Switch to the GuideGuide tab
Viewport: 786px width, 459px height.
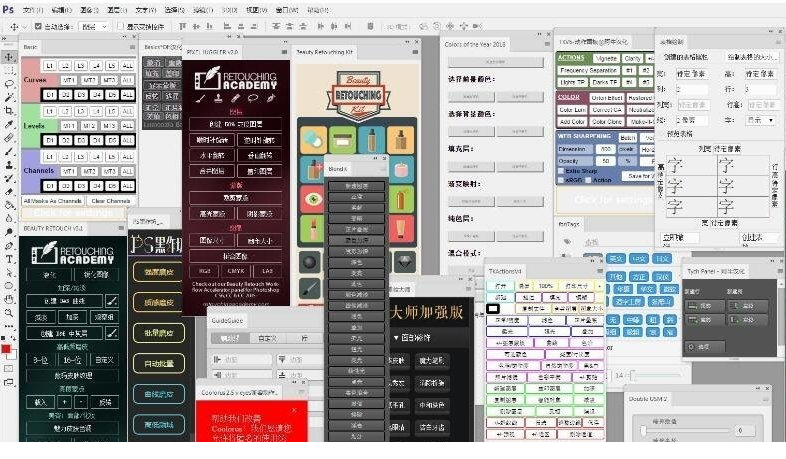[227, 320]
